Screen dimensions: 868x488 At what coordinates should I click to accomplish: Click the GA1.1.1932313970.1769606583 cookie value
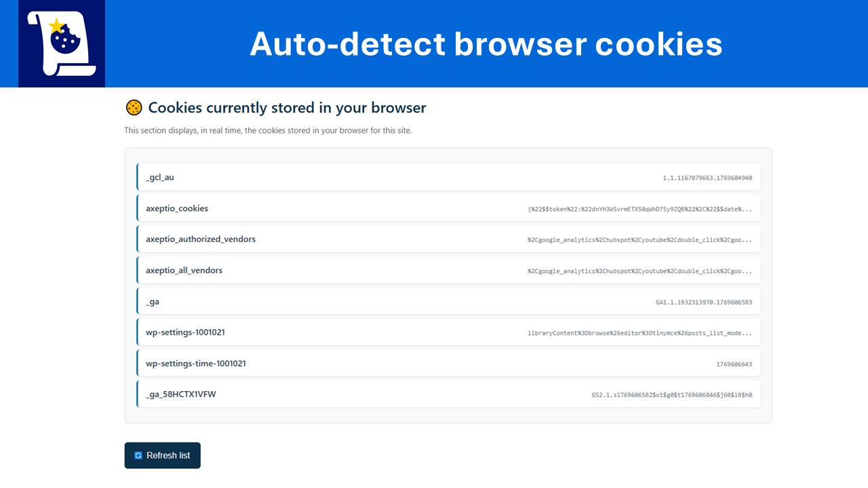(x=703, y=302)
